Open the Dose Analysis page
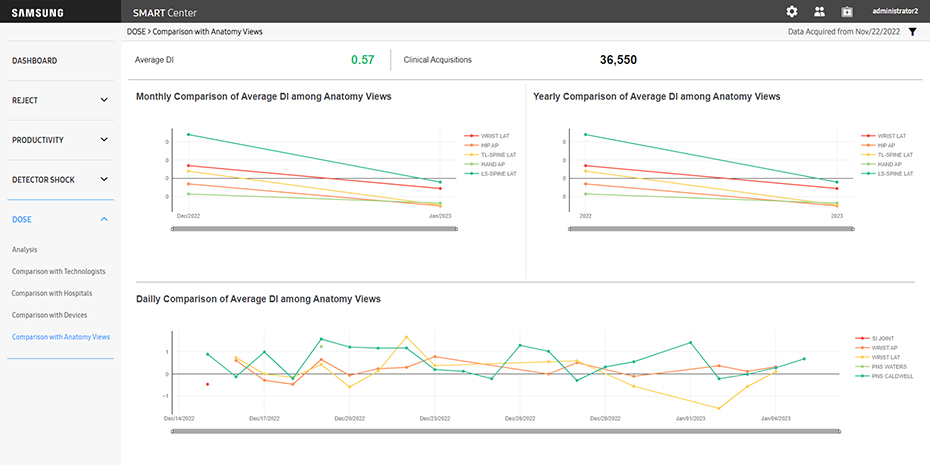Screen dimensions: 930x465 coord(24,249)
